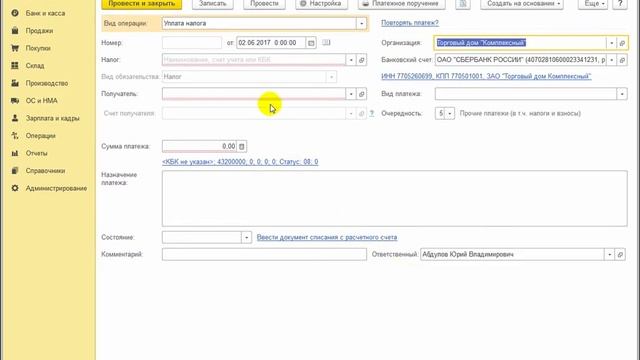Open the ИНН 7705260699 requisites link
The image size is (640, 360).
coord(486,76)
